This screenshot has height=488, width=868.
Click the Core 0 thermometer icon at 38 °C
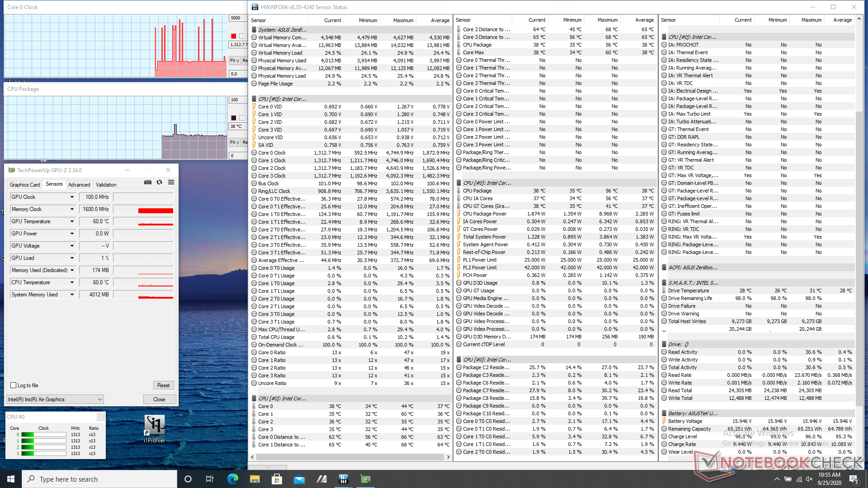[x=254, y=406]
